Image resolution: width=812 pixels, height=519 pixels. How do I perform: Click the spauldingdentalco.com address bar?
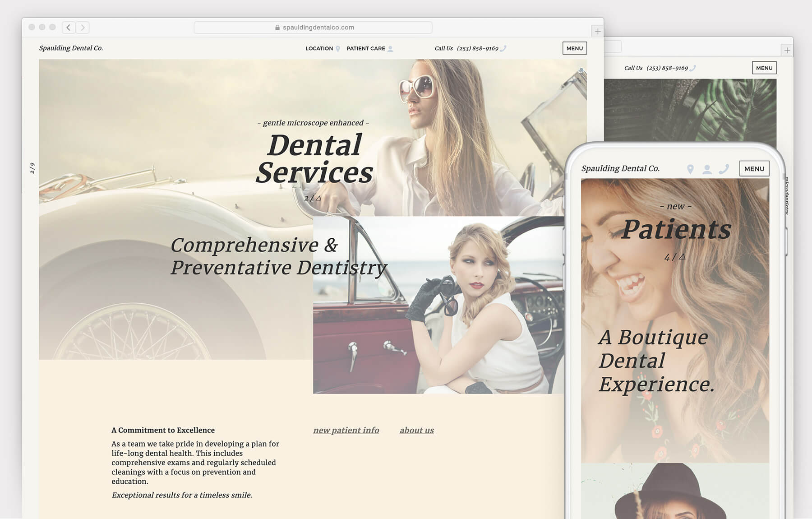coord(313,28)
